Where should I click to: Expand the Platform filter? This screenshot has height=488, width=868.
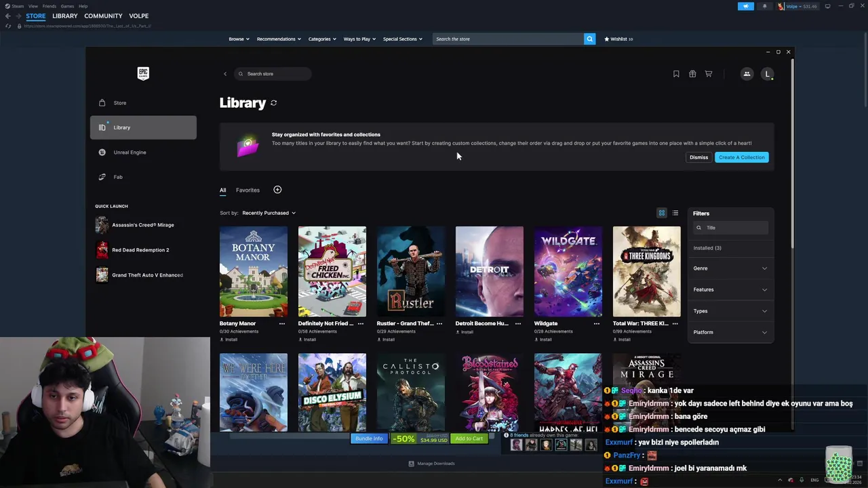pos(731,332)
